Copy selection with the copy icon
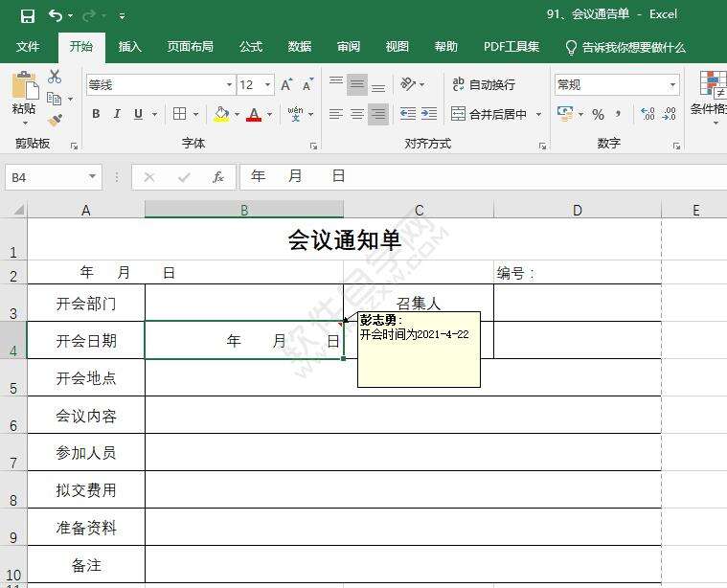Screen dimensions: 727x588 55,99
